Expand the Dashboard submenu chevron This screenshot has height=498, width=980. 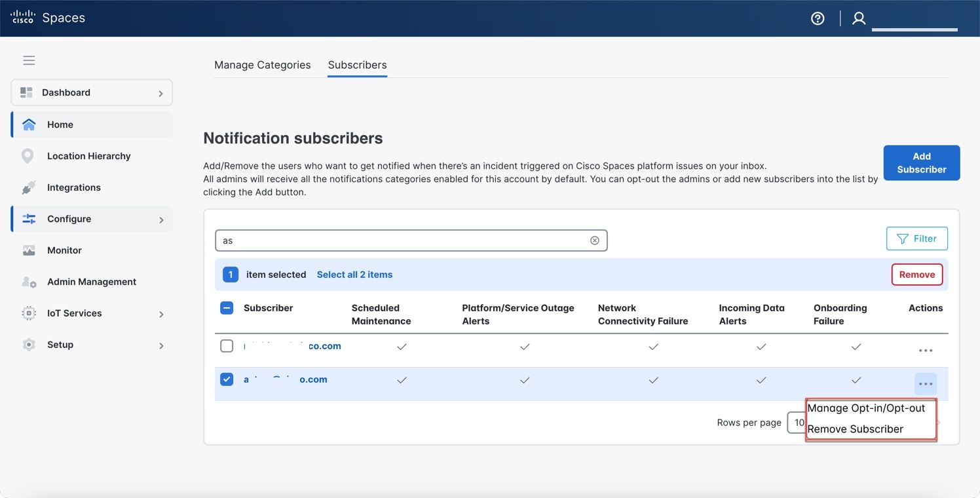pos(161,94)
